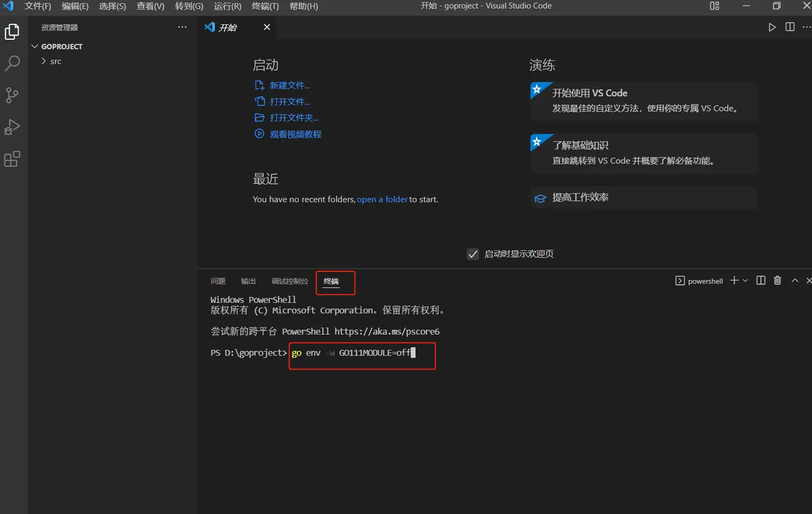The width and height of the screenshot is (812, 514).
Task: Click the play icon beside 观看视频教程
Action: 259,135
